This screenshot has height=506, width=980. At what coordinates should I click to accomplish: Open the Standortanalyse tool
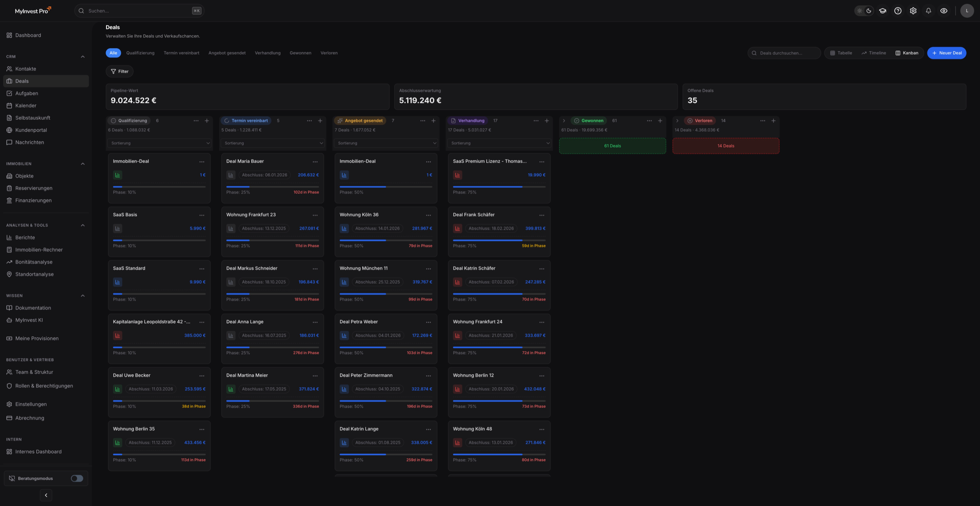point(35,274)
